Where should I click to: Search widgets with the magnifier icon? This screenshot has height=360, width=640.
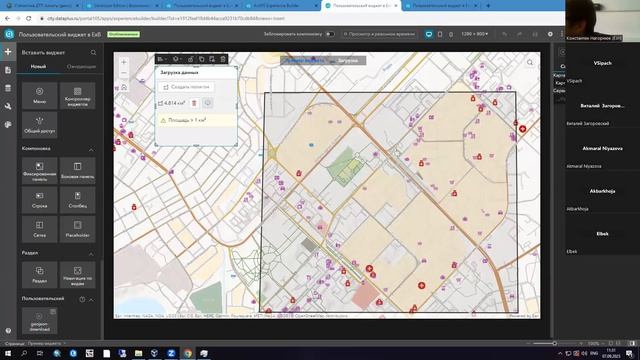(x=93, y=53)
